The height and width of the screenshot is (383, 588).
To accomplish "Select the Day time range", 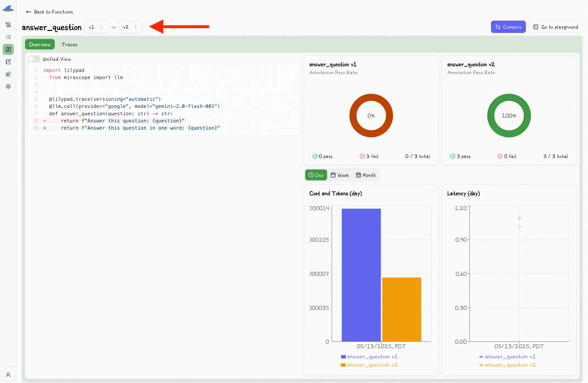I will click(x=316, y=175).
